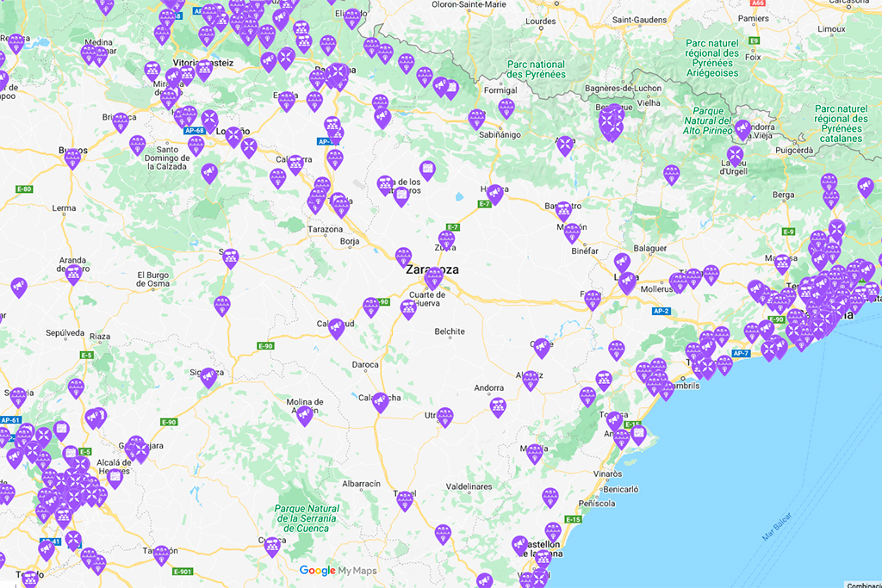Select the megaphone marker at Huesca
The height and width of the screenshot is (588, 882).
tap(495, 195)
